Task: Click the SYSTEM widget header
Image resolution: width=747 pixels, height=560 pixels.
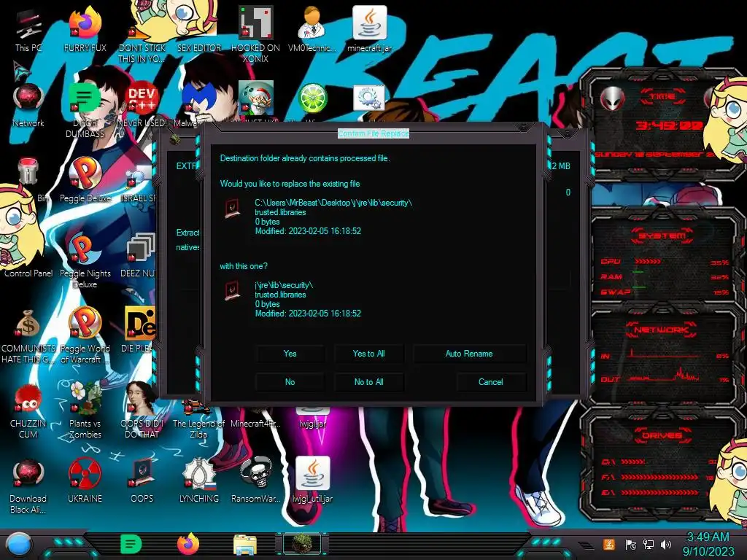Action: coord(662,236)
